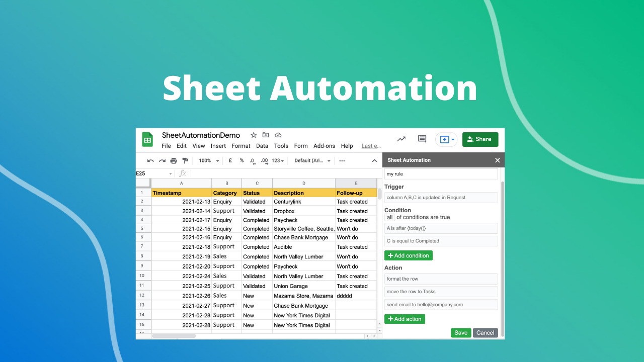Collapse the menus with the up chevron
Viewport: 644px width, 362px height.
pos(374,161)
